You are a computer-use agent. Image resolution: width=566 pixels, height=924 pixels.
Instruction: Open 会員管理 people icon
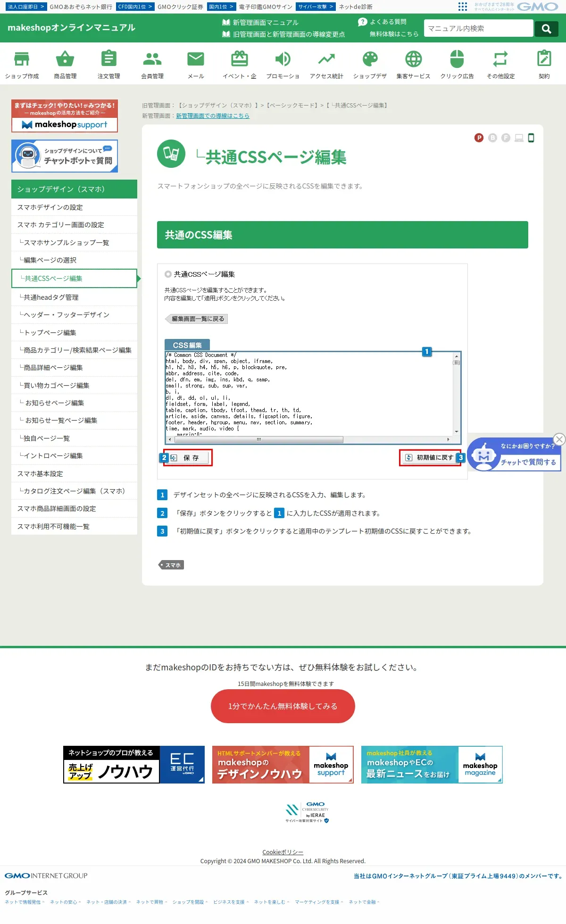click(x=152, y=64)
